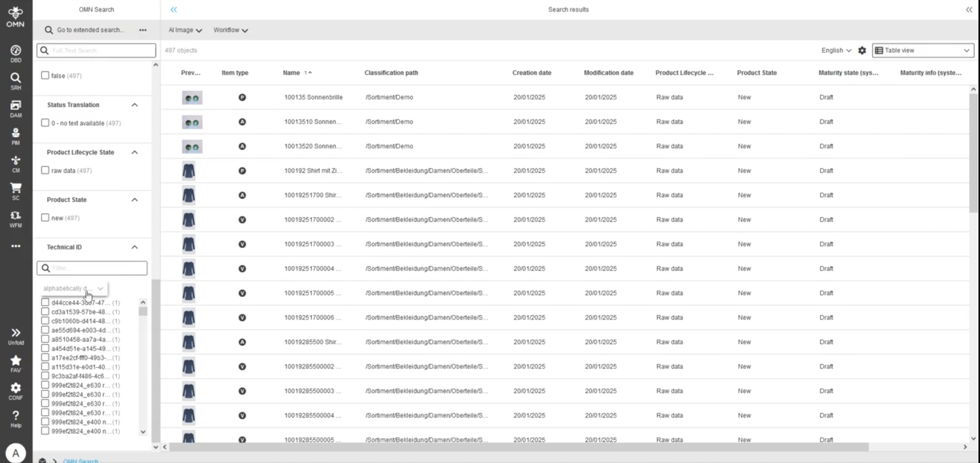This screenshot has width=980, height=463.
Task: Sort table by Name column header
Action: (x=292, y=73)
